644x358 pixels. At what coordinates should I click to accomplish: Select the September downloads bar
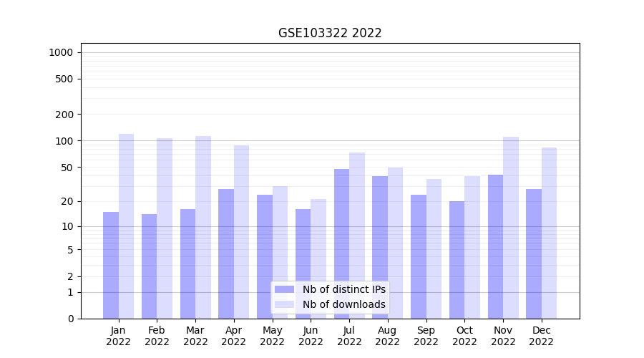(434, 248)
